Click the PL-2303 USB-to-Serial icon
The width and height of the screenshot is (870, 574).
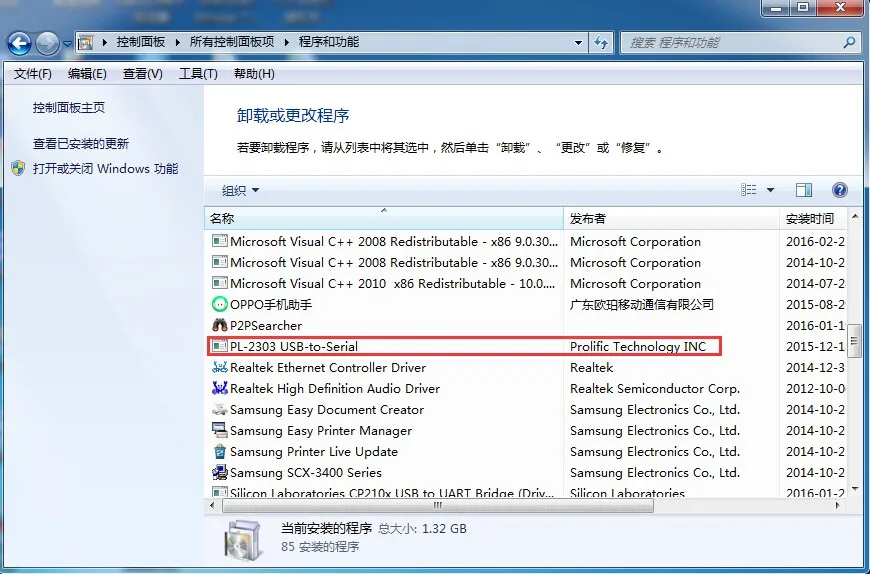[x=220, y=346]
